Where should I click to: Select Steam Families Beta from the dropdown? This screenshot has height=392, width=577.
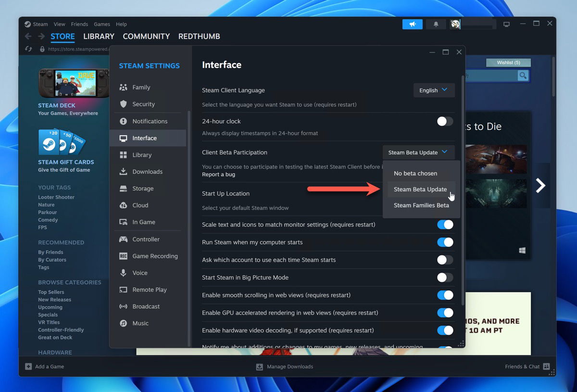(421, 205)
